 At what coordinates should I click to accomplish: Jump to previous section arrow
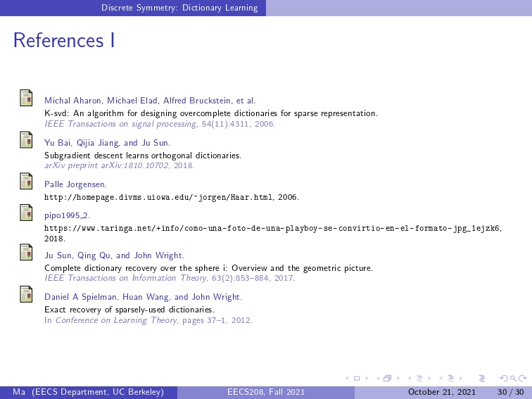pos(440,379)
